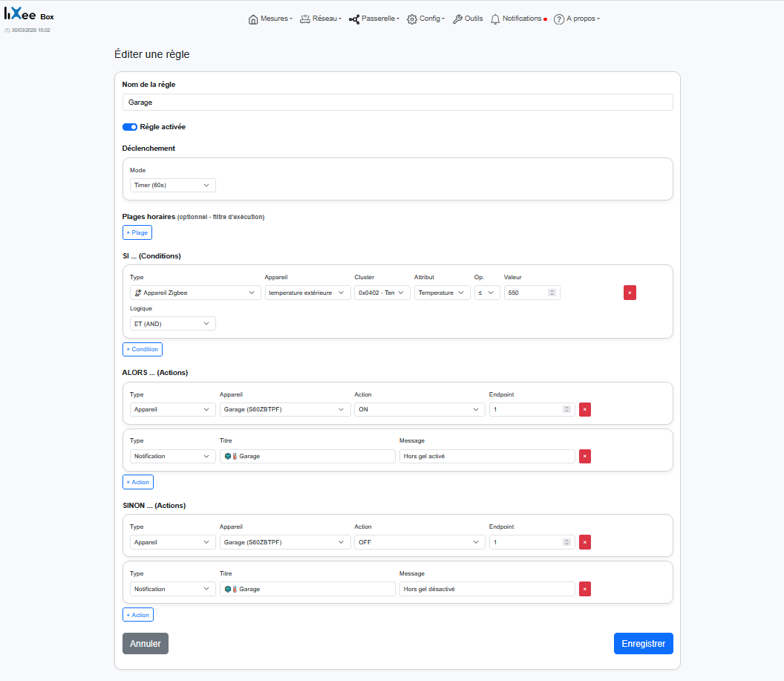Screen dimensions: 784x681
Task: Remove the 'Hors gel activé' notification action
Action: 585,456
